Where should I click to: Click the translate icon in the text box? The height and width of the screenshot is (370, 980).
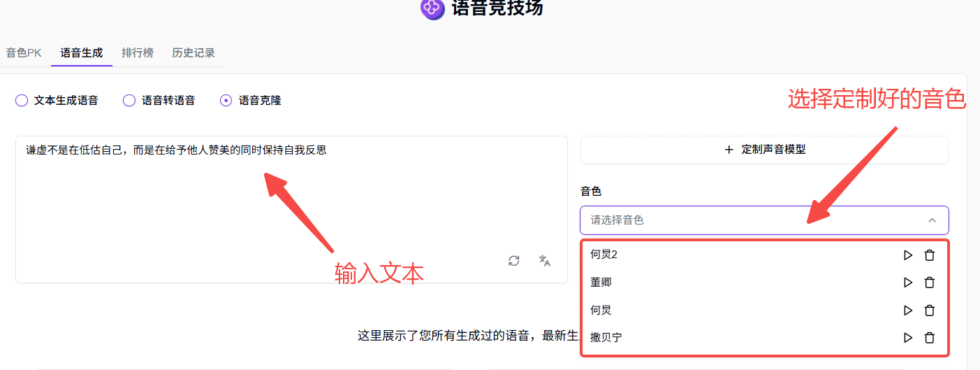click(545, 261)
